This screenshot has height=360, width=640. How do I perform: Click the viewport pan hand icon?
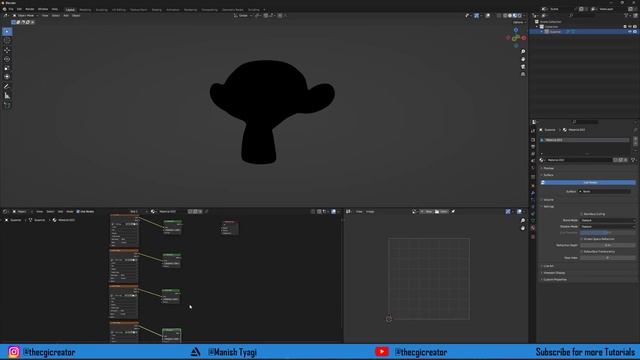point(523,59)
